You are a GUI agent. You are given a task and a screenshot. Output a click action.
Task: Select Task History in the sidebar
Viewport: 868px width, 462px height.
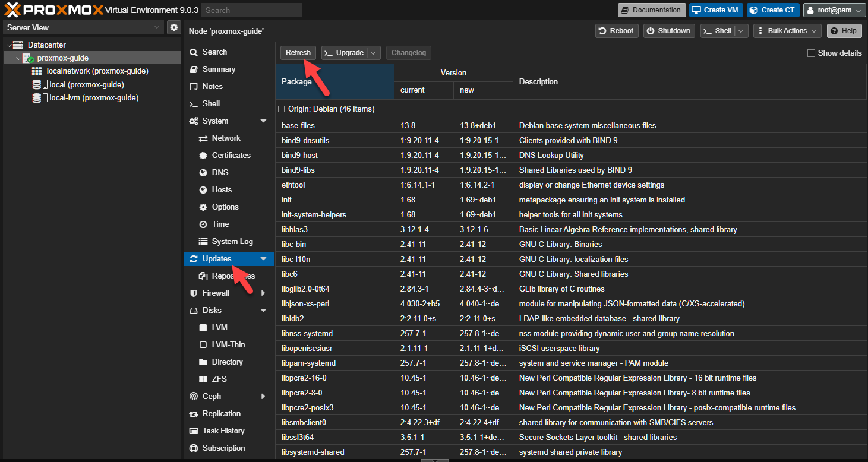coord(223,431)
